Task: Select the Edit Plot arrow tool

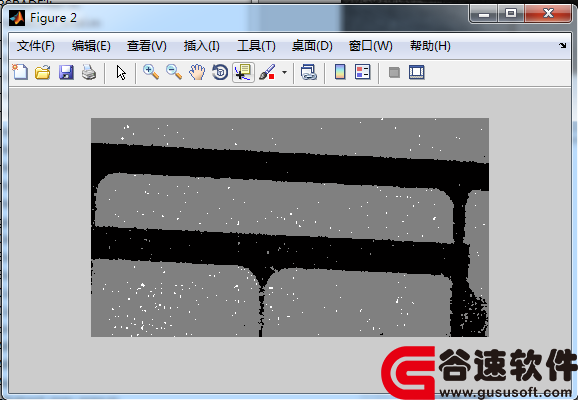Action: tap(121, 72)
